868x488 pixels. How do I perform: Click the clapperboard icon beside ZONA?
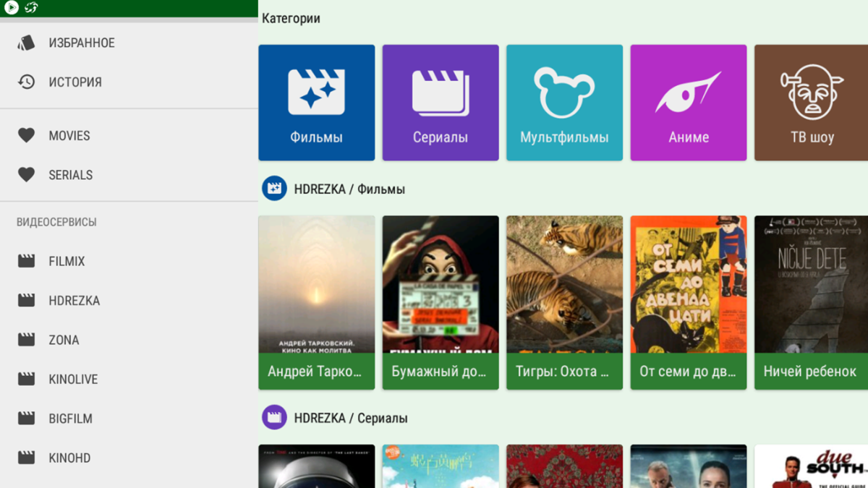click(26, 340)
